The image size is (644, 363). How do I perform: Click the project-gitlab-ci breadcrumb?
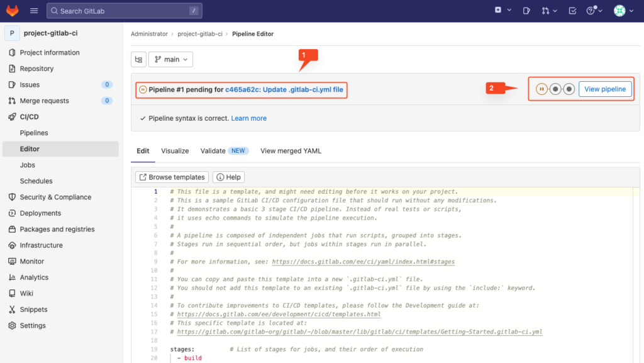point(200,34)
